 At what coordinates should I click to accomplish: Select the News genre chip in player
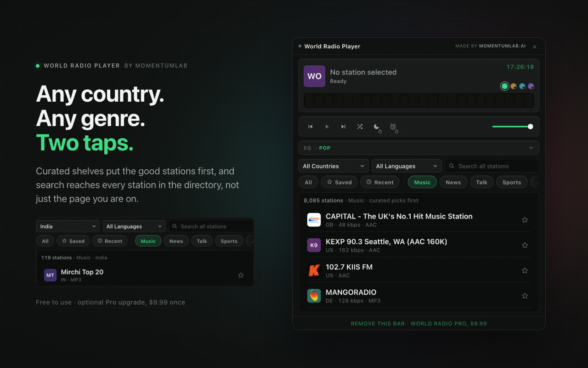point(453,182)
